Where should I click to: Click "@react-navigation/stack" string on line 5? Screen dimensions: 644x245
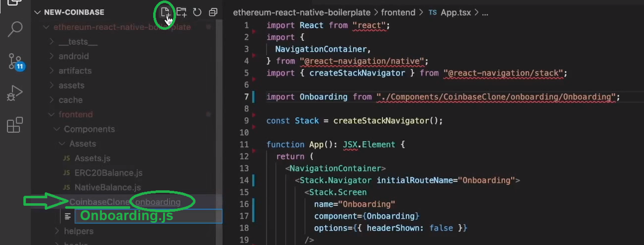(x=503, y=73)
